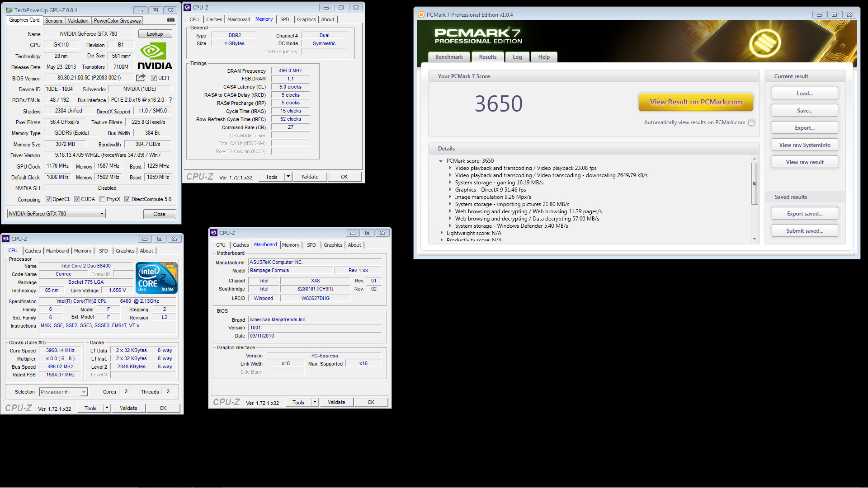Click the GPU-Z Driver Version field
The width and height of the screenshot is (868, 488).
click(x=108, y=155)
